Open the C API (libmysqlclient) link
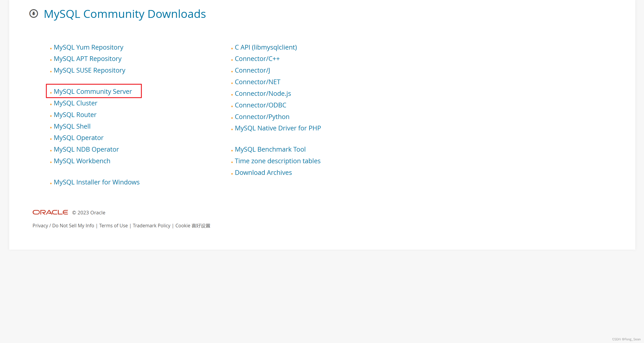This screenshot has width=644, height=343. pyautogui.click(x=266, y=47)
